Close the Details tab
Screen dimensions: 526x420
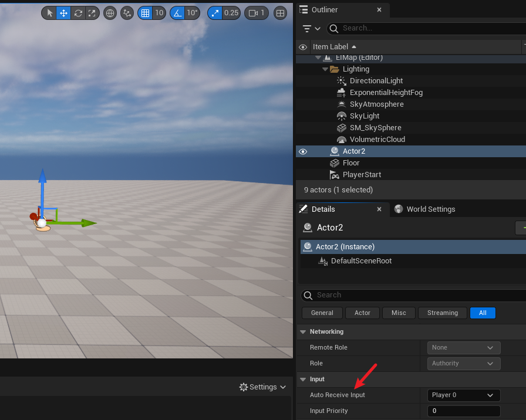[x=379, y=209]
